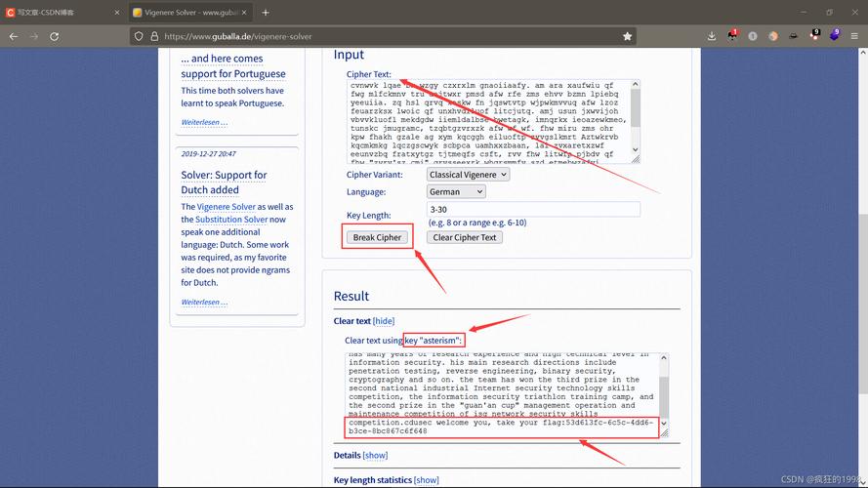The image size is (868, 488).
Task: Switch to the CSDN blog tab
Action: [59, 13]
